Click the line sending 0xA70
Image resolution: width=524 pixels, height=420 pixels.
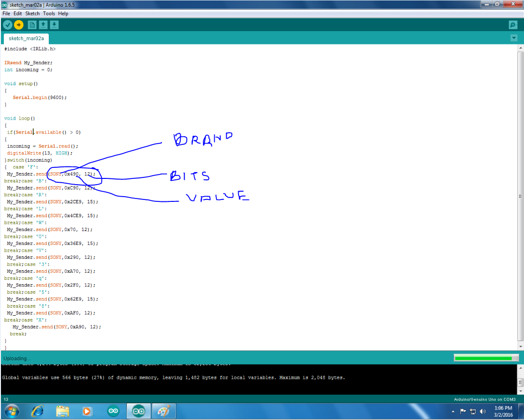[51, 271]
